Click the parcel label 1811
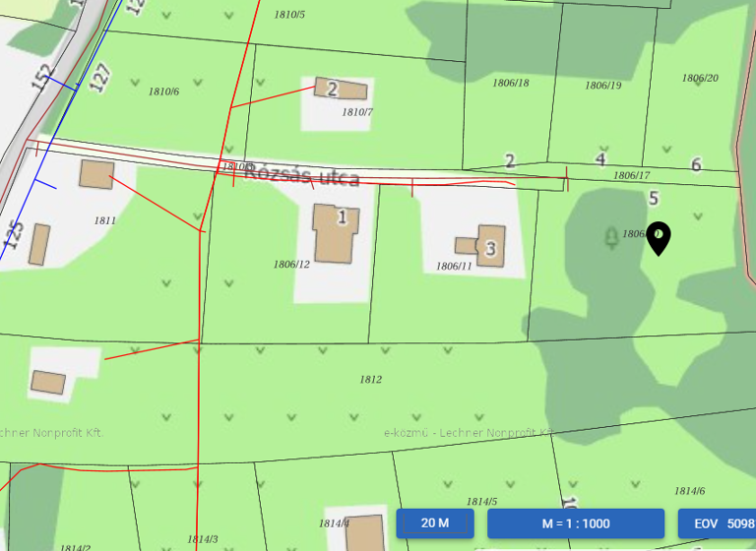The image size is (756, 551). (x=104, y=220)
